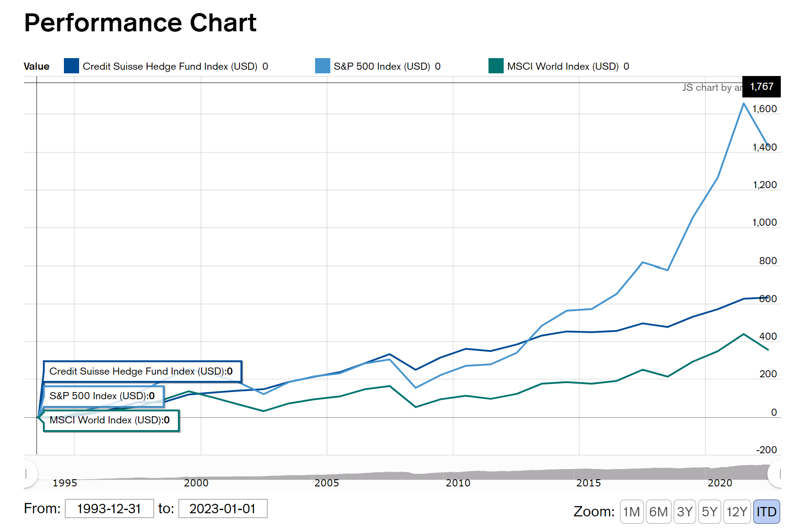Click the To date field 2023-01-01
The image size is (800, 532).
(223, 509)
